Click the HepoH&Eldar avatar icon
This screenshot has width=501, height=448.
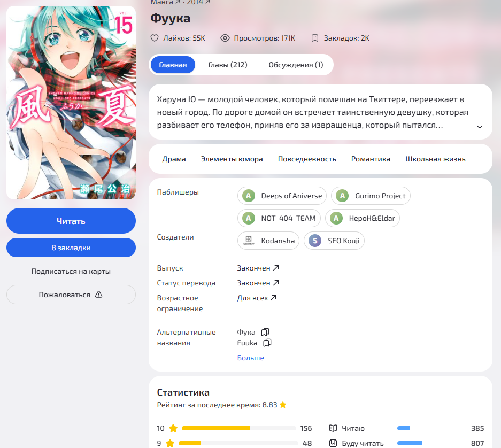point(336,218)
